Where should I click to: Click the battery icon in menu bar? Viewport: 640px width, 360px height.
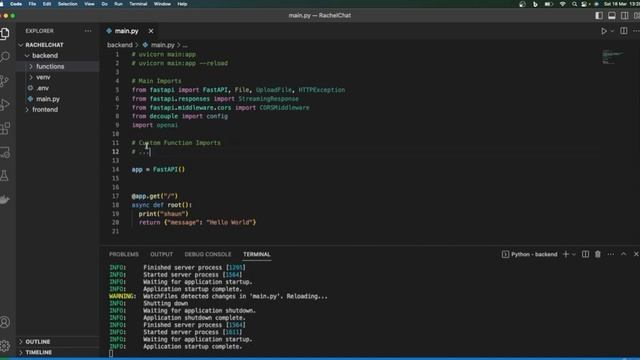pyautogui.click(x=549, y=4)
